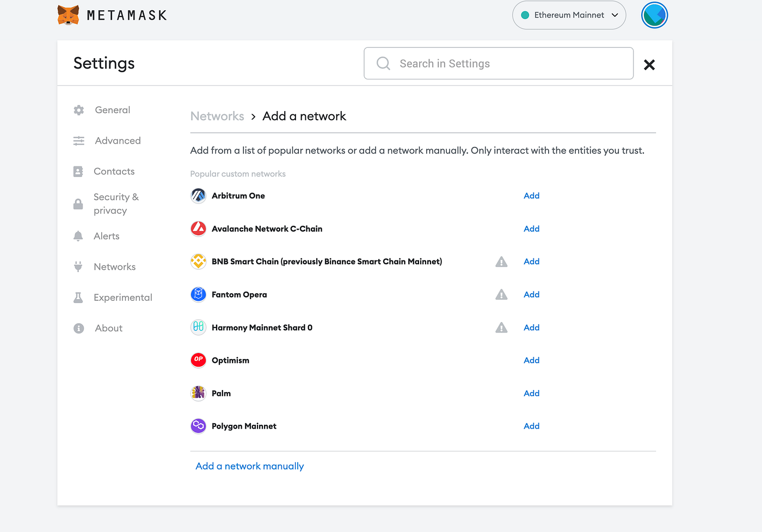Add the Avalanche Network C-Chain

point(531,228)
